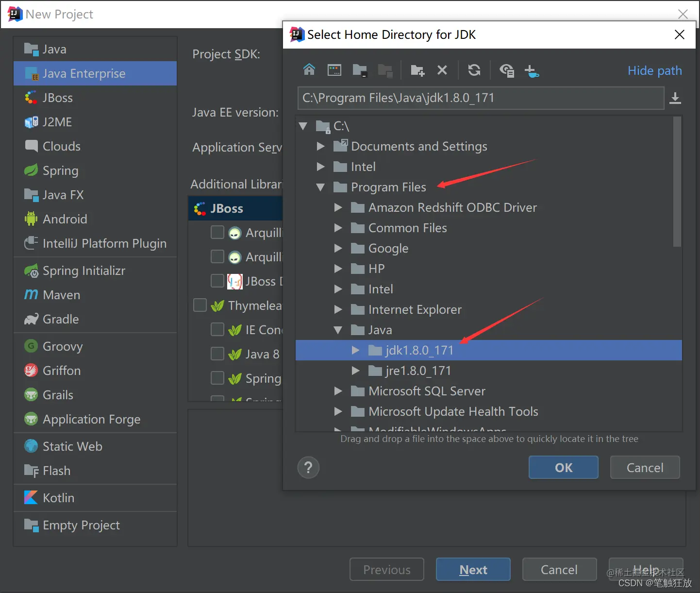Check the second Arquillian checkbox
This screenshot has height=593, width=700.
click(x=217, y=256)
